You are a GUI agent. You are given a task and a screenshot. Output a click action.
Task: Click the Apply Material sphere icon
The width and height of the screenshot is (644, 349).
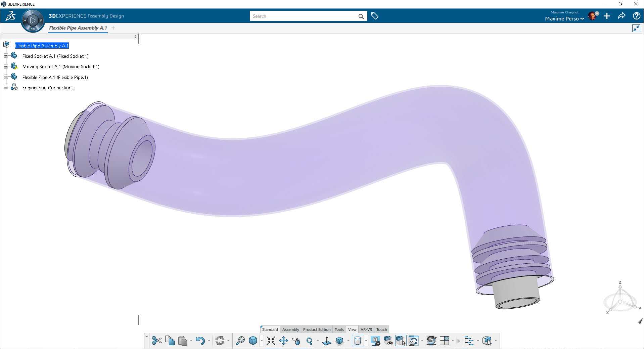tap(431, 341)
